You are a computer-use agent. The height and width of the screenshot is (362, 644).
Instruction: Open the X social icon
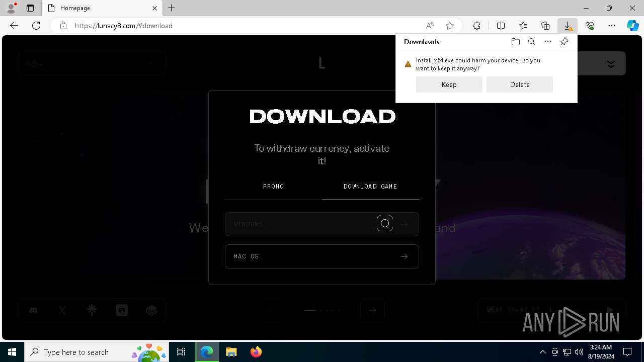(62, 310)
